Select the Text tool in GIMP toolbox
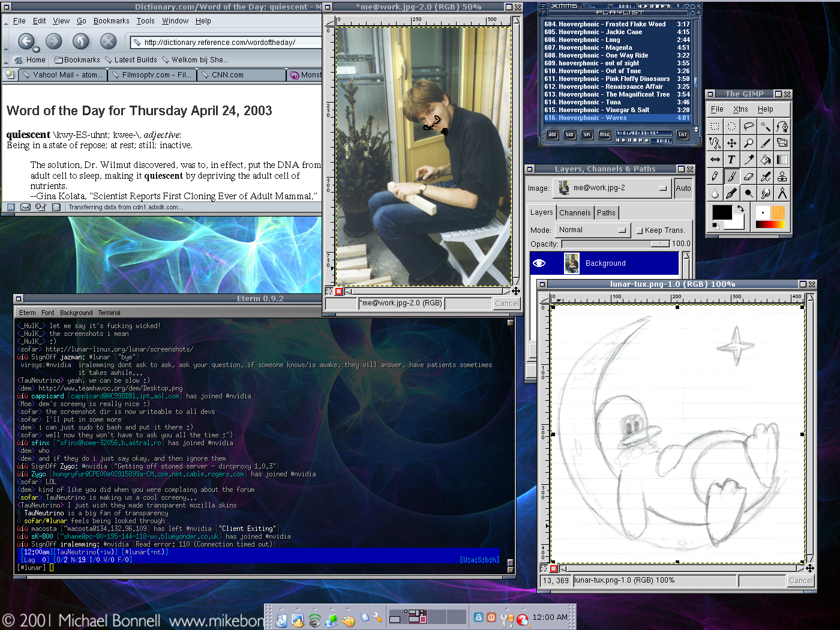840x630 pixels. click(731, 160)
